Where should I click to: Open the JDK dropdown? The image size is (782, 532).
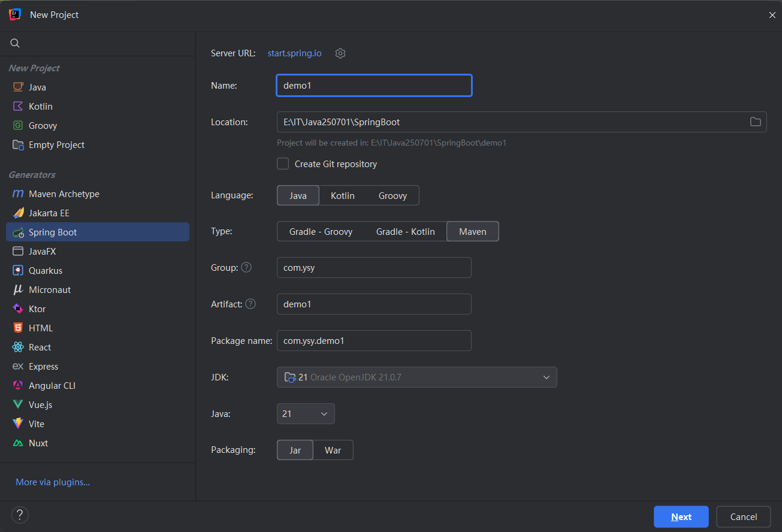pyautogui.click(x=417, y=377)
